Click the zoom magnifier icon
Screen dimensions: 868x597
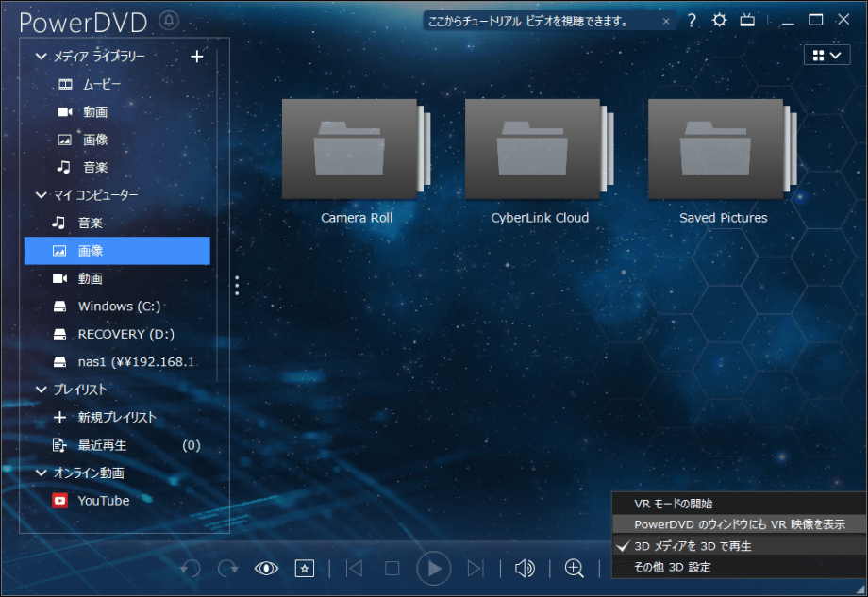574,568
